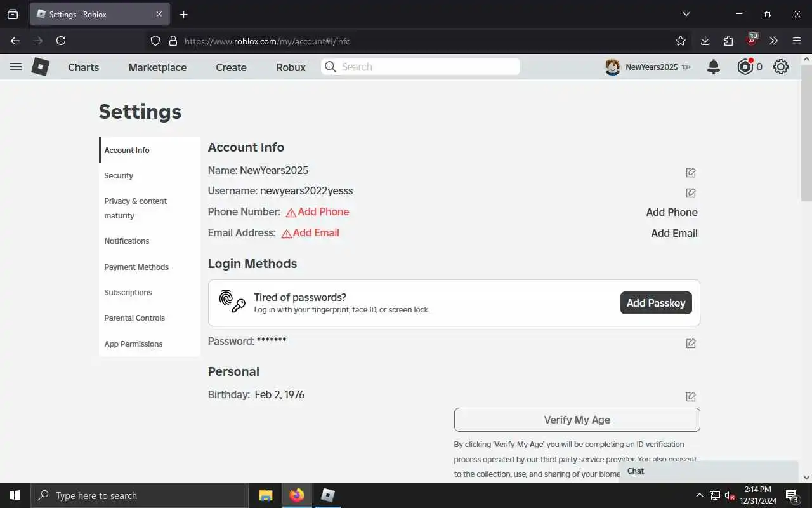Open the Windows notification center icon

coord(792,496)
